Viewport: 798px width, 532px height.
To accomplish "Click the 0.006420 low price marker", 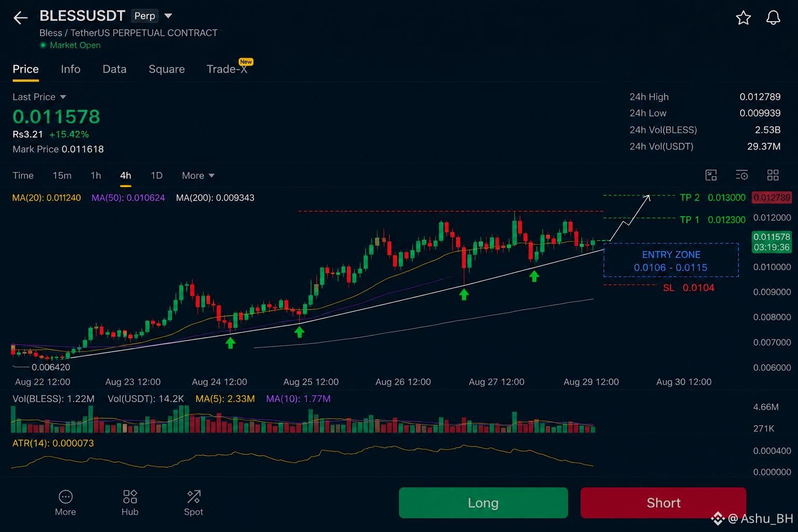I will [x=50, y=367].
